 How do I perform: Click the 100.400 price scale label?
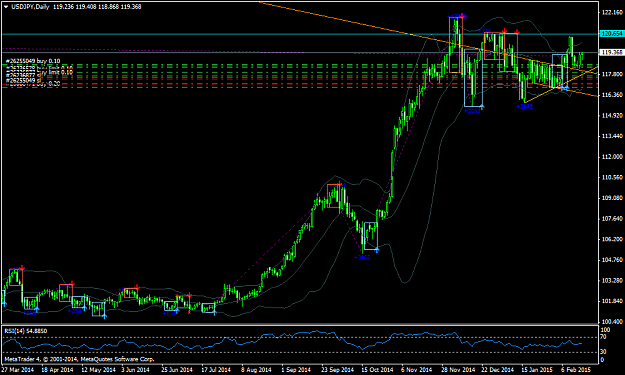612,321
